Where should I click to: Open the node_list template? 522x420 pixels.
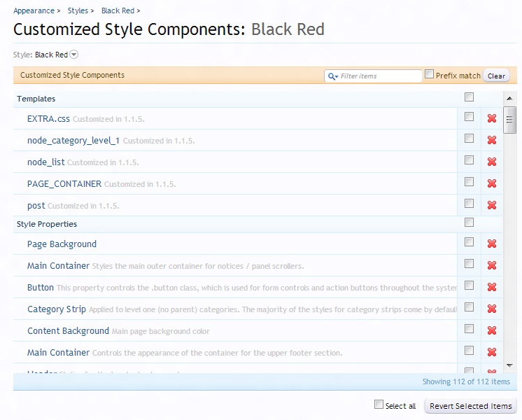[x=46, y=162]
